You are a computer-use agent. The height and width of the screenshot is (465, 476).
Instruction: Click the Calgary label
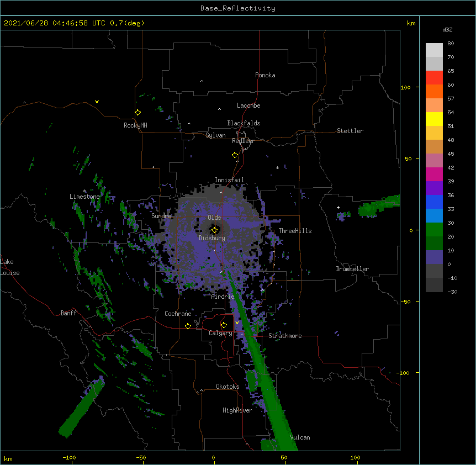click(220, 333)
